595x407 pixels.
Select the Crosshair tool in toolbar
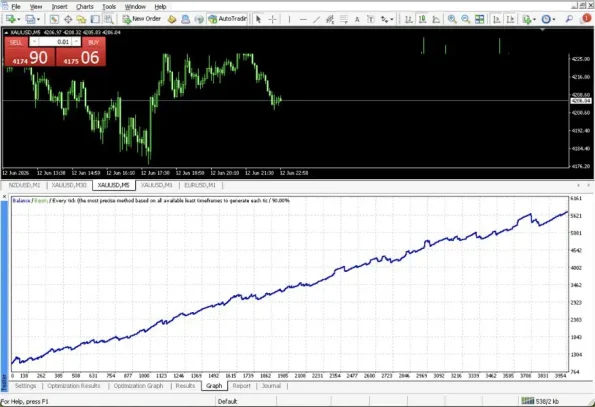point(272,19)
